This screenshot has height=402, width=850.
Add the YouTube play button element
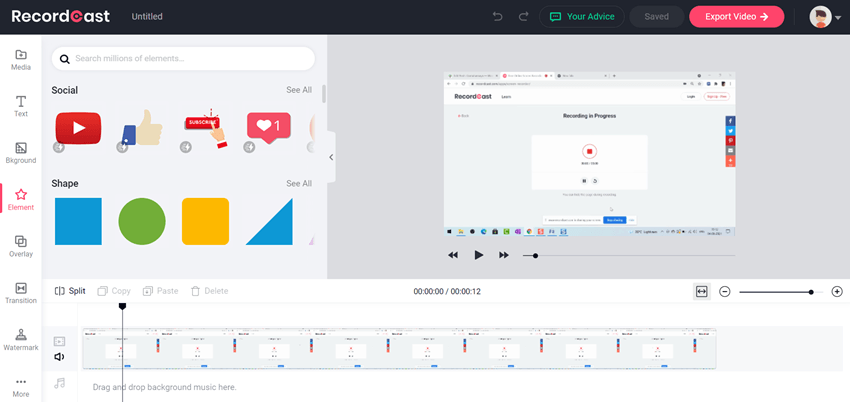pos(78,128)
